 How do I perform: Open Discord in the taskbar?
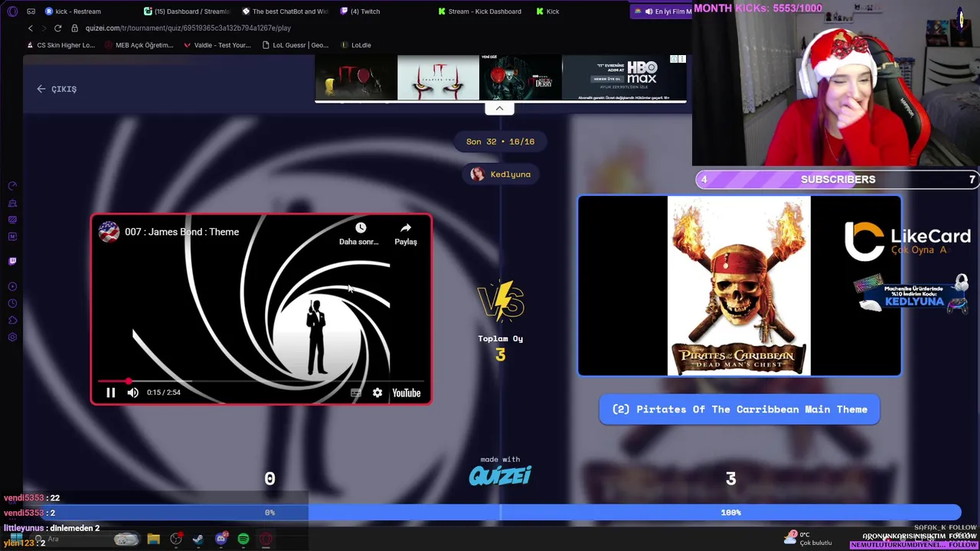tap(221, 539)
